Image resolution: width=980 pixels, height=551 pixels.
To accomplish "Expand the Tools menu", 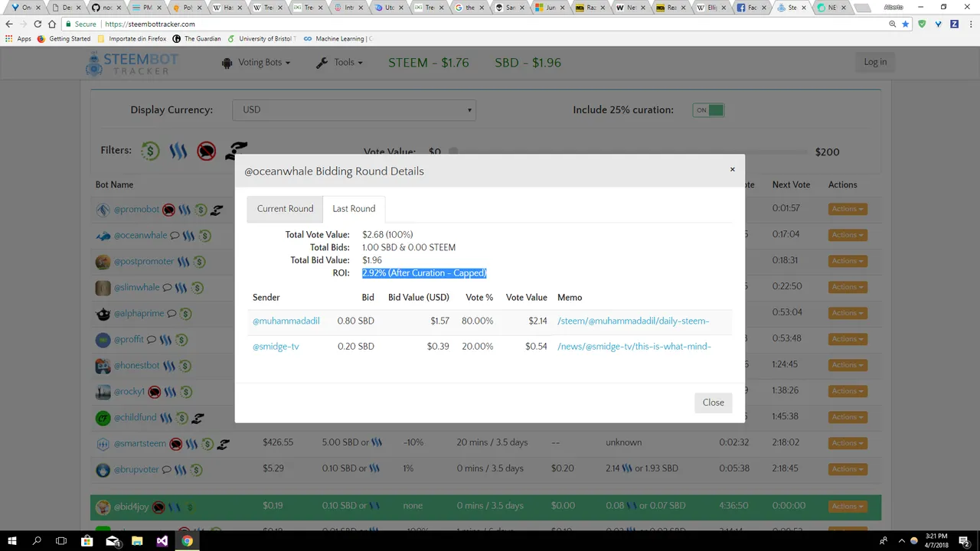I will click(x=339, y=63).
